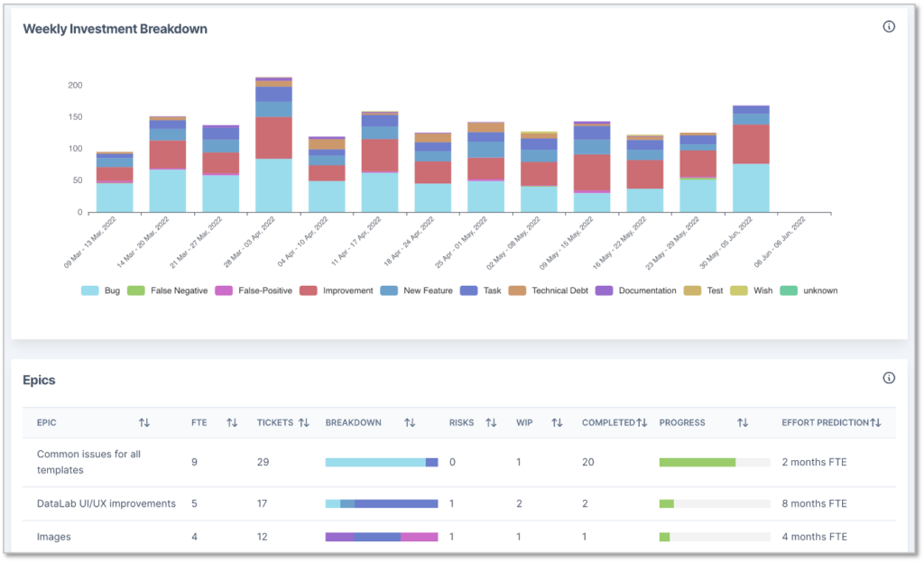Viewport: 924px width, 562px height.
Task: Click the progress bar for the Images epic
Action: (x=716, y=537)
